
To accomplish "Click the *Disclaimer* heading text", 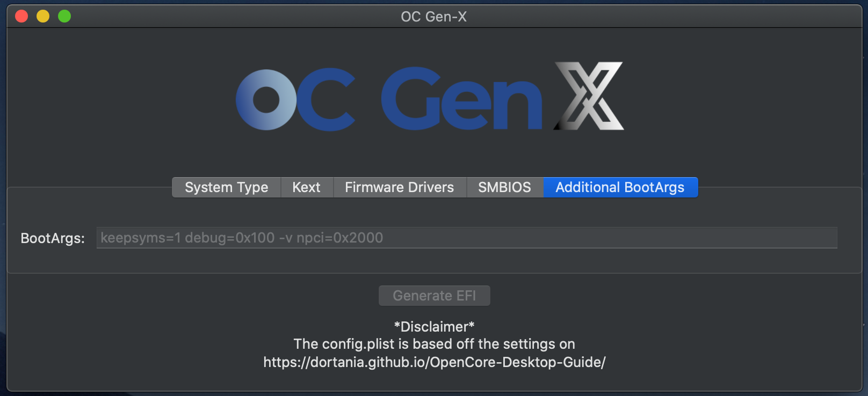I will pyautogui.click(x=434, y=326).
